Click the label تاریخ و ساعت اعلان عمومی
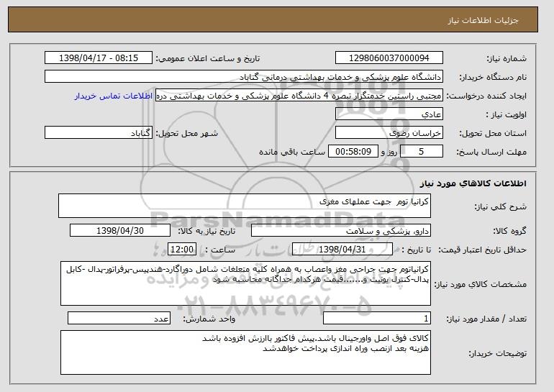The width and height of the screenshot is (554, 392). pyautogui.click(x=208, y=58)
